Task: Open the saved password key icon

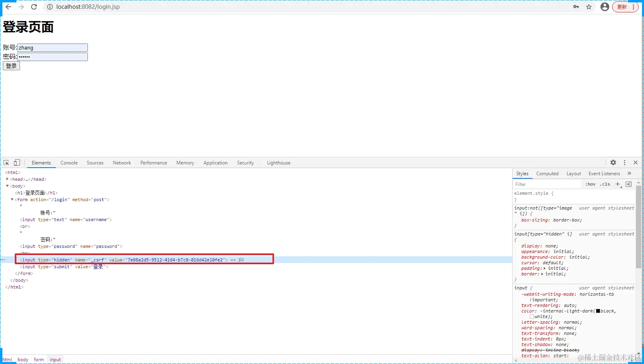Action: click(576, 7)
